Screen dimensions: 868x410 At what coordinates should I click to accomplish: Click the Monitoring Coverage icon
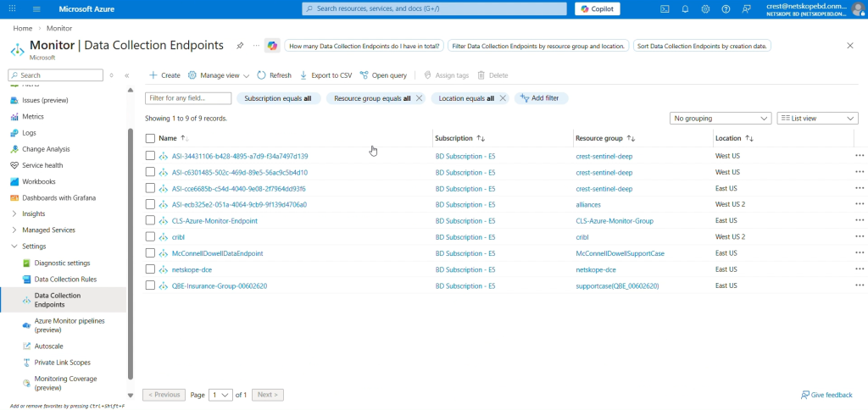[26, 383]
